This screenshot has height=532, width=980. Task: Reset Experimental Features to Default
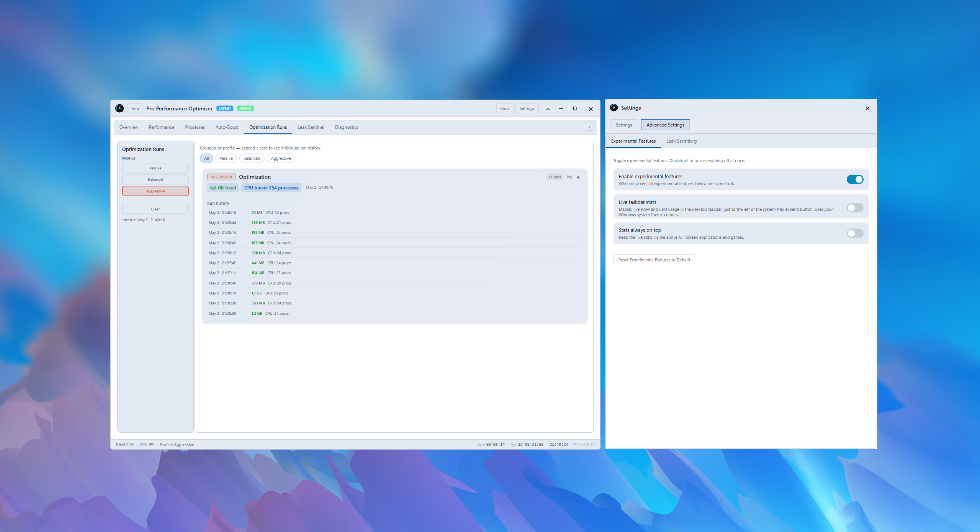pyautogui.click(x=654, y=259)
